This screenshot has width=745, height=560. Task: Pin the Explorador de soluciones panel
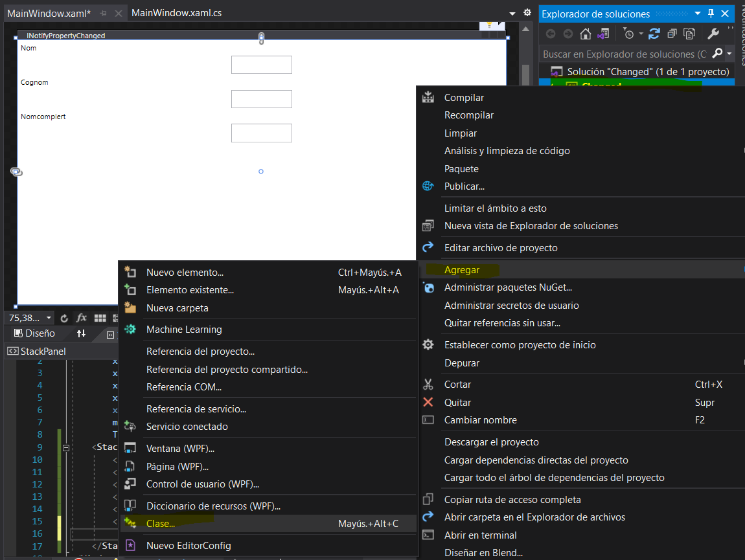tap(711, 14)
